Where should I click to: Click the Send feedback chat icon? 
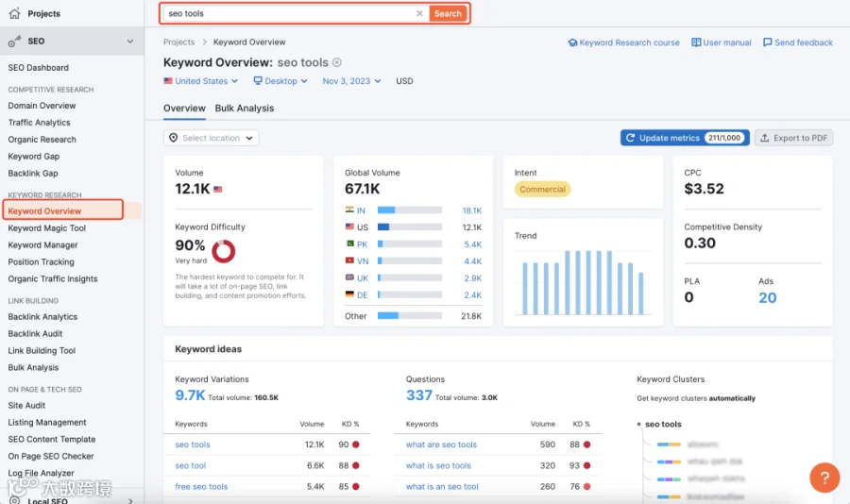(x=767, y=42)
